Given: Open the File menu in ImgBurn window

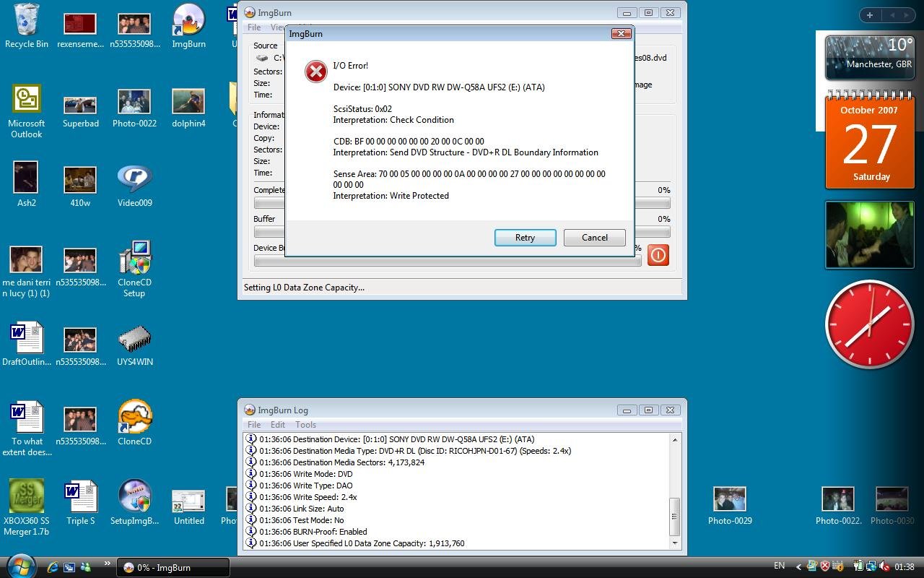Looking at the screenshot, I should (254, 27).
